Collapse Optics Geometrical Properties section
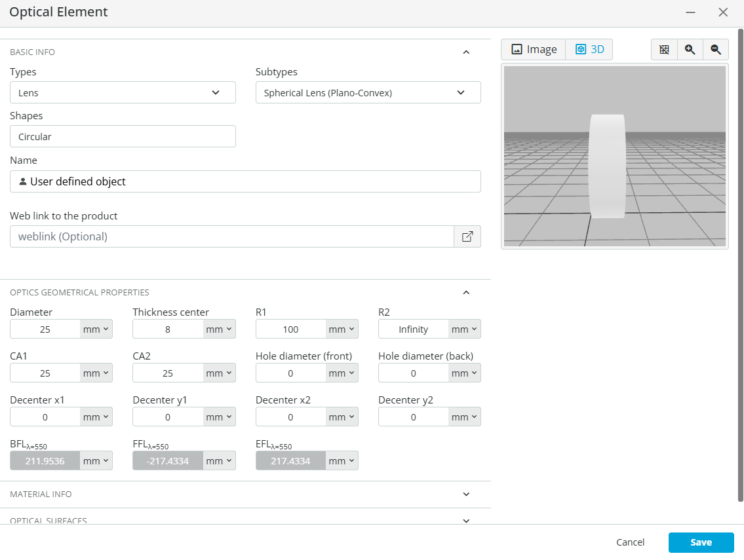This screenshot has height=560, width=744. click(x=466, y=293)
